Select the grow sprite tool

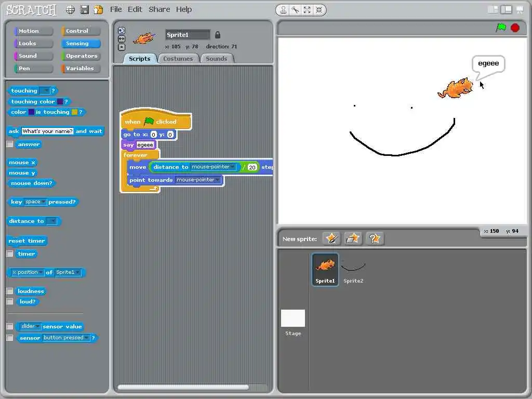(x=307, y=10)
